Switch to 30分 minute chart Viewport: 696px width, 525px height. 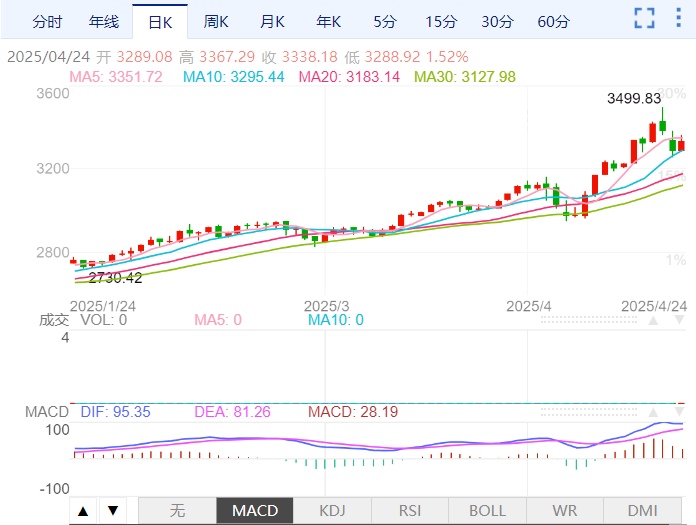pos(497,21)
